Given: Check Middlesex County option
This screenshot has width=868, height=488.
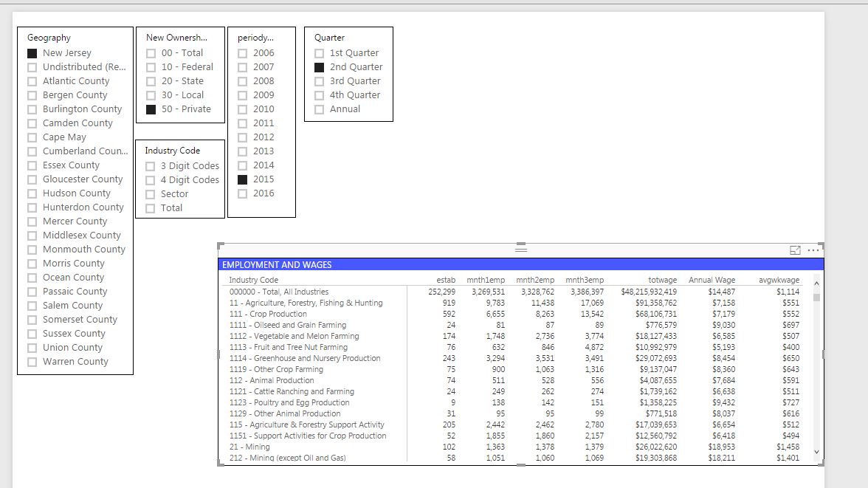Looking at the screenshot, I should click(32, 236).
